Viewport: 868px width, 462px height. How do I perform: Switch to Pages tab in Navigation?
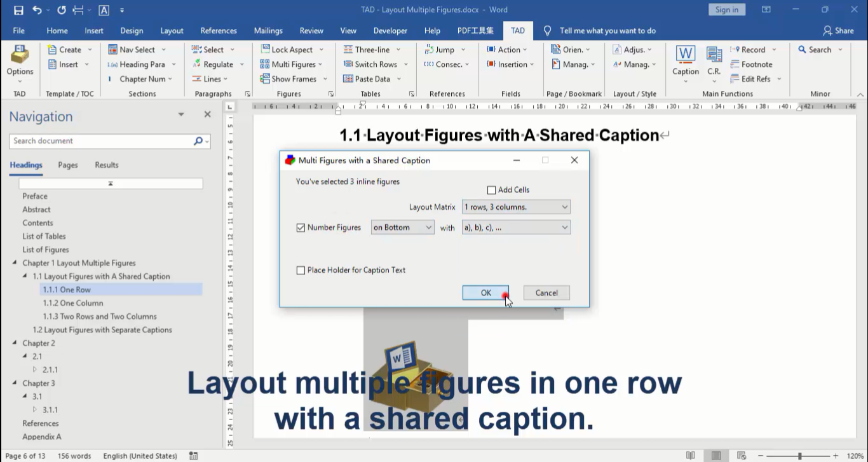pos(68,165)
